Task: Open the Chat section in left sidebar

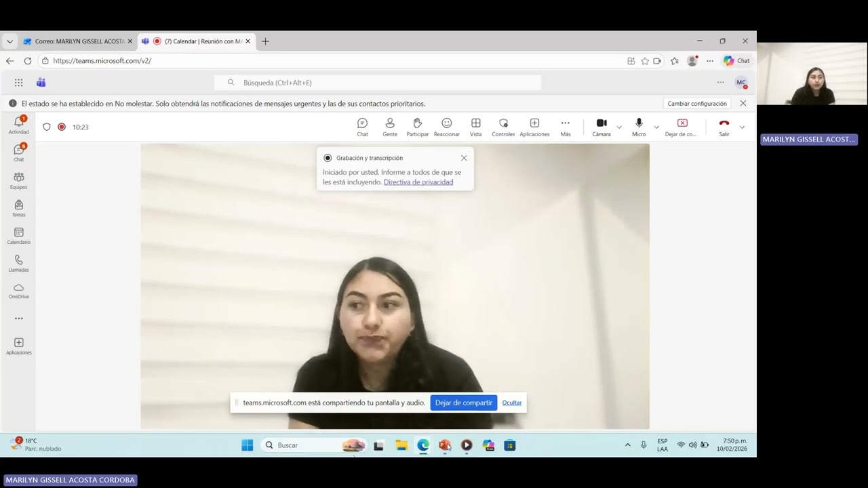Action: [18, 152]
